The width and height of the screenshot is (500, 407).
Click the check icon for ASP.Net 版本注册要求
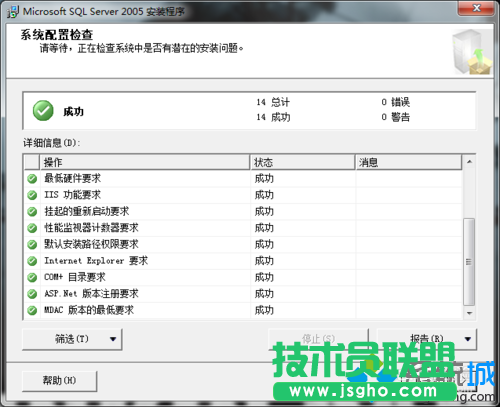point(32,294)
